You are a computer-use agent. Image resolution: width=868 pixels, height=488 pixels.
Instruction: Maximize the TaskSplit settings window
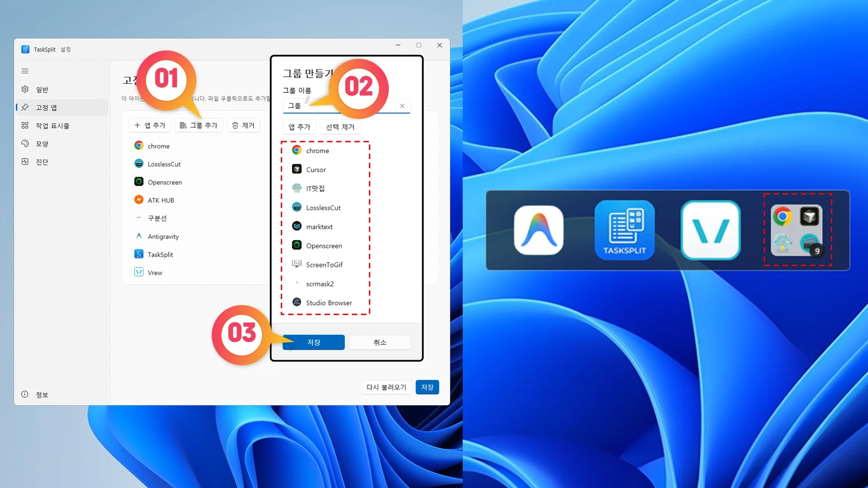(x=419, y=45)
